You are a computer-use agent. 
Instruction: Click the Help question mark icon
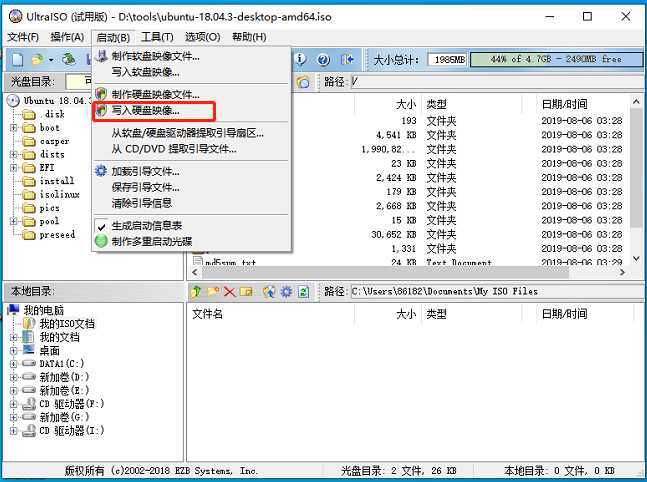(323, 60)
